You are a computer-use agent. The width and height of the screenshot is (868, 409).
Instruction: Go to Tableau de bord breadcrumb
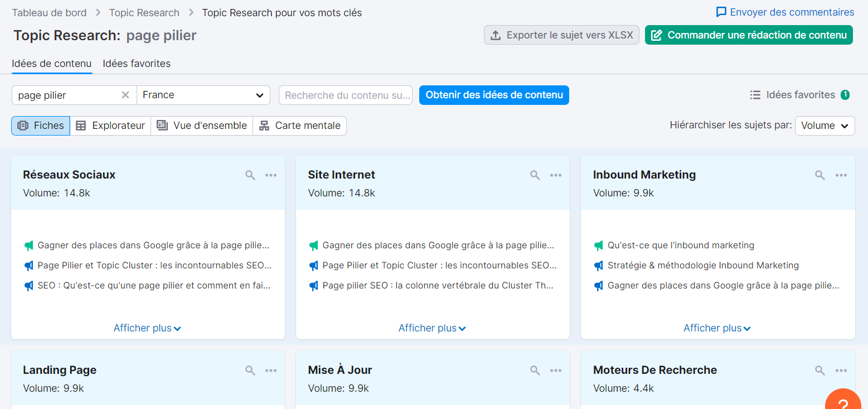point(50,12)
